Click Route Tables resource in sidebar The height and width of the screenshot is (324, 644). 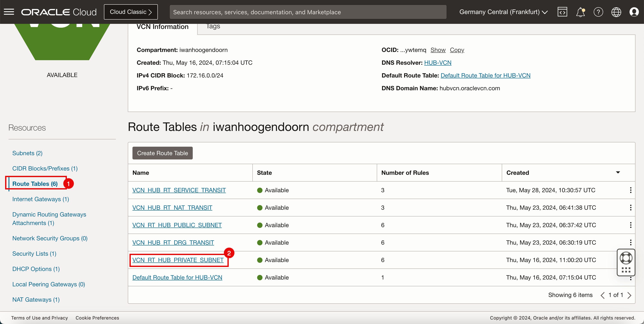35,184
